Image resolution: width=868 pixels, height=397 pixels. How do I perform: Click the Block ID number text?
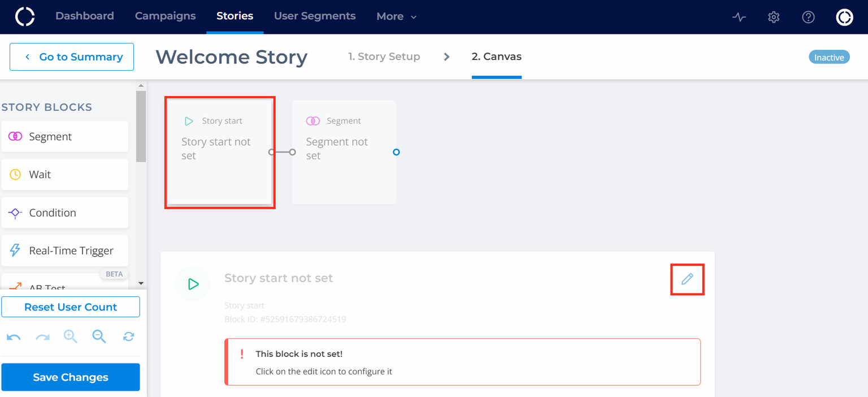(285, 319)
